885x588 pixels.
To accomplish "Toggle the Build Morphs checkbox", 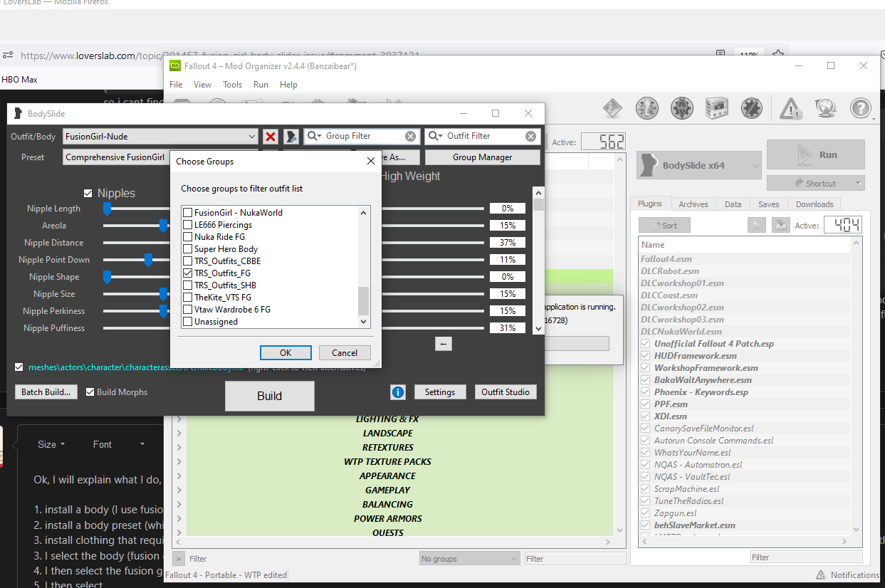I will point(90,392).
